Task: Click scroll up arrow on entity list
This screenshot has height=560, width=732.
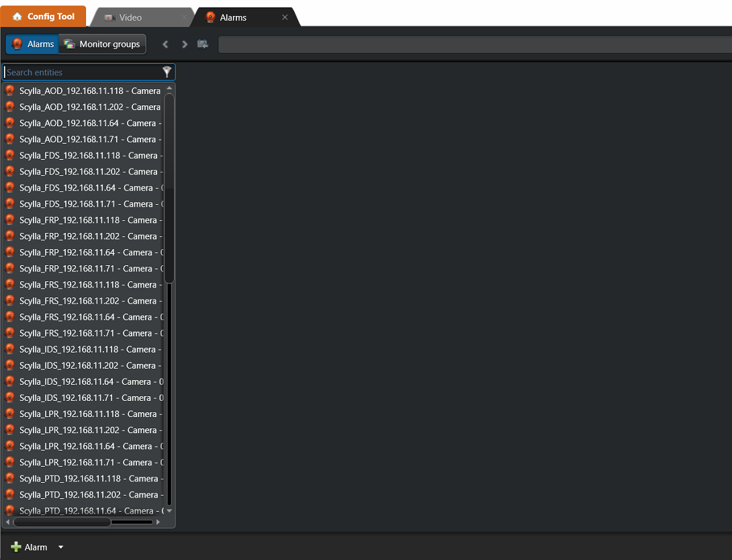Action: click(169, 88)
